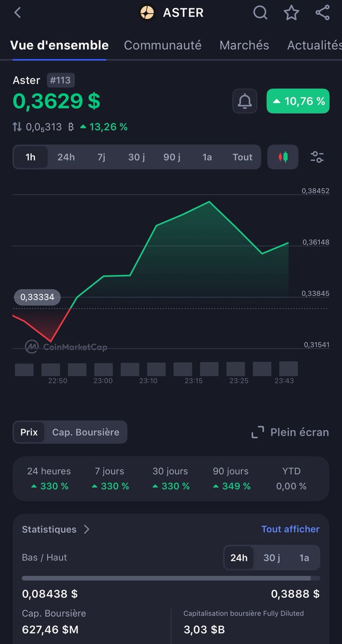Screen dimensions: 342x644
Task: Tap the 0,3629 $ price
Action: pos(56,101)
